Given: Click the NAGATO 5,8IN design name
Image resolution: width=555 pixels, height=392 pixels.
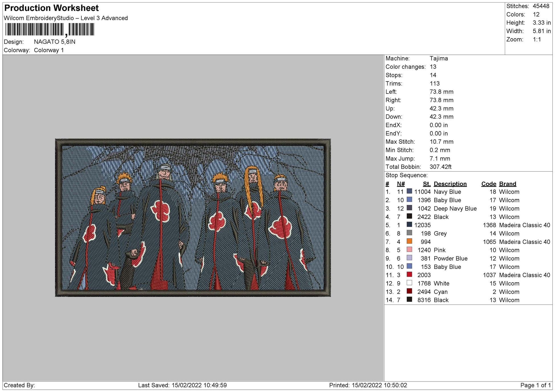Looking at the screenshot, I should 55,42.
